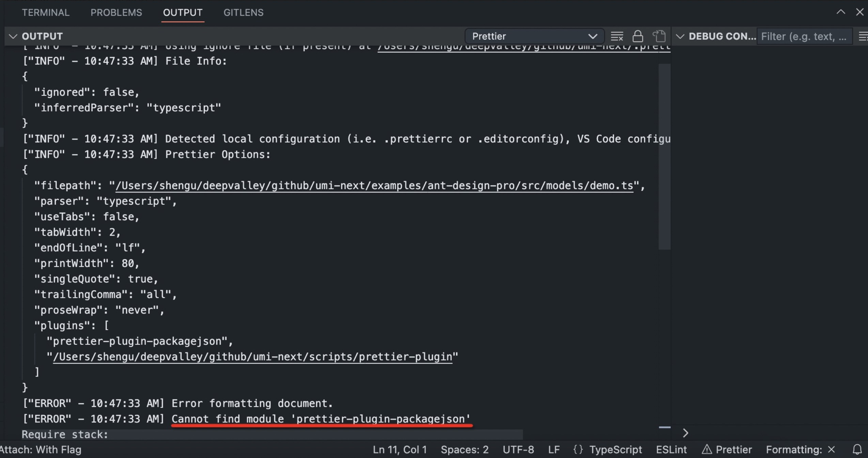Open the PROBLEMS tab
The width and height of the screenshot is (868, 458).
(116, 13)
